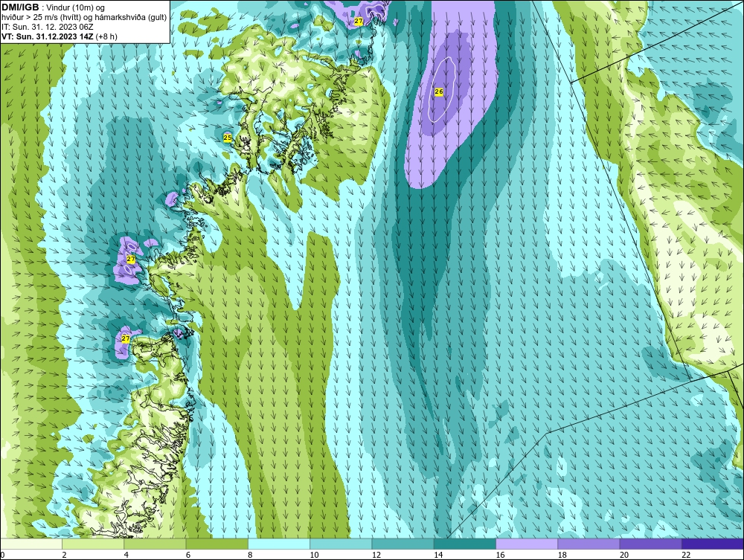Choose the 14–16 m/s dark teal swatch

pyautogui.click(x=465, y=544)
